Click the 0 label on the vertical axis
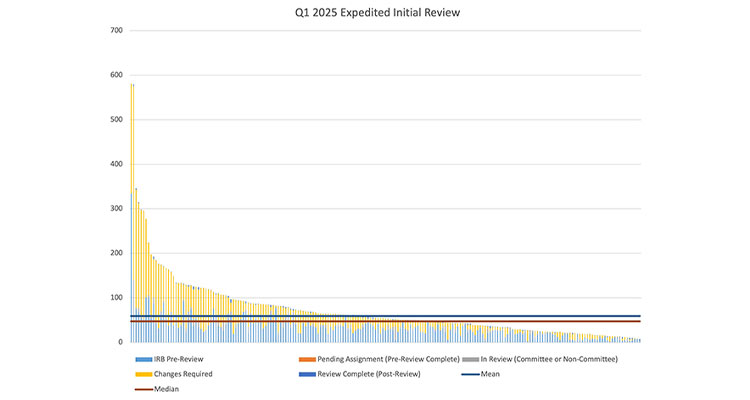The width and height of the screenshot is (750, 400). [x=119, y=342]
